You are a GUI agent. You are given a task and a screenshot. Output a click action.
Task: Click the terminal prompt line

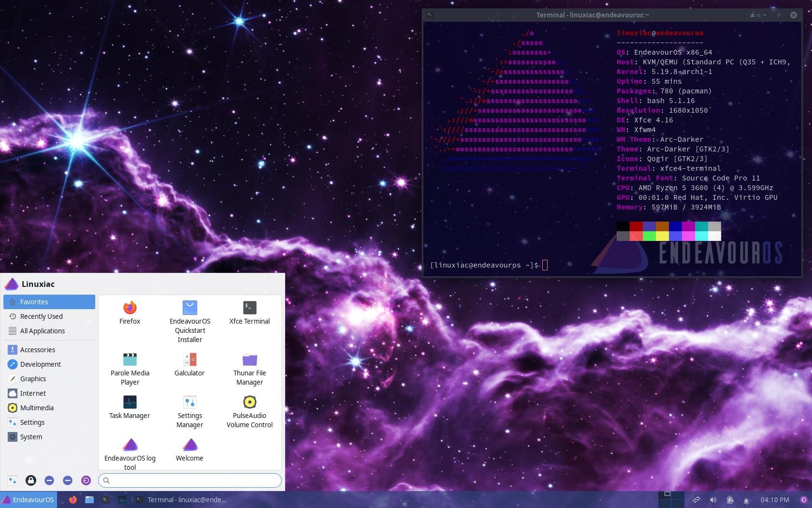point(488,265)
